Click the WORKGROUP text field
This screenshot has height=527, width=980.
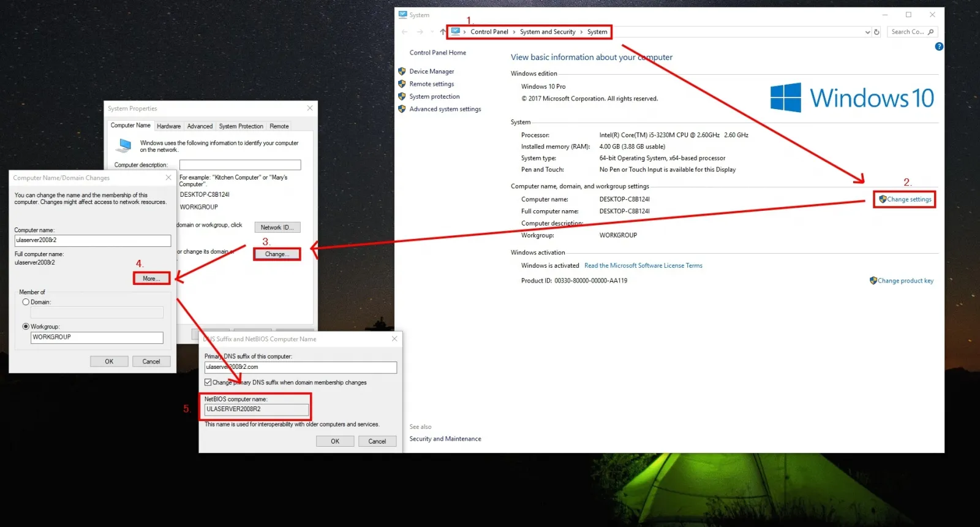(97, 338)
